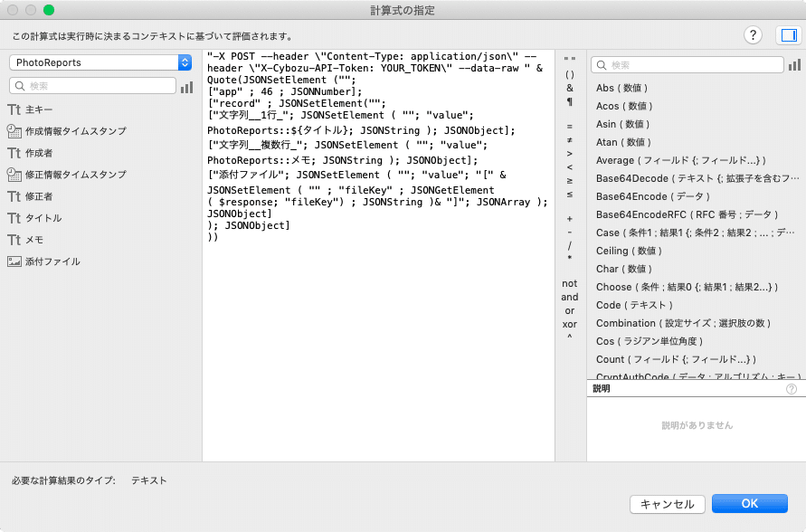Select the 主キー field
The image size is (806, 532).
click(39, 109)
